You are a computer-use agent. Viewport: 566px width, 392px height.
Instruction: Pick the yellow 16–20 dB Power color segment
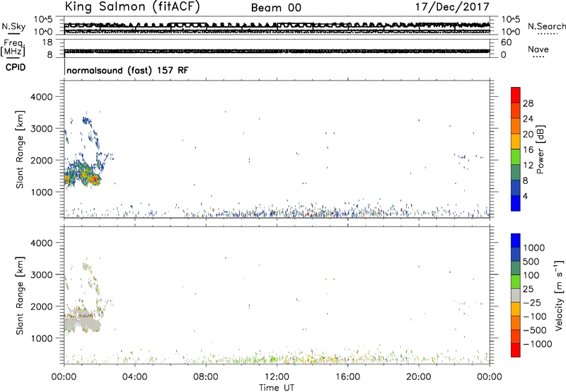[x=516, y=141]
